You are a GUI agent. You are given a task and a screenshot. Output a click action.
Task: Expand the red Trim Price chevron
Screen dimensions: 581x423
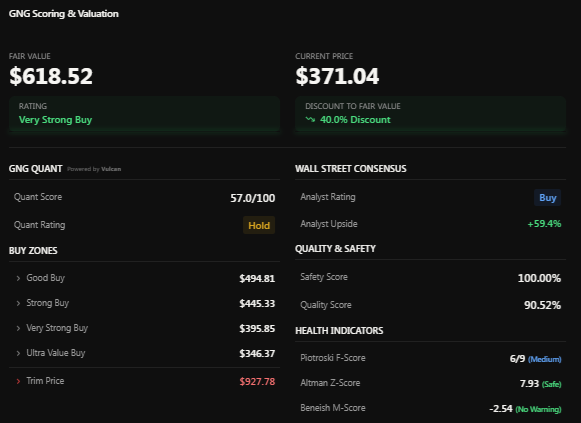18,381
